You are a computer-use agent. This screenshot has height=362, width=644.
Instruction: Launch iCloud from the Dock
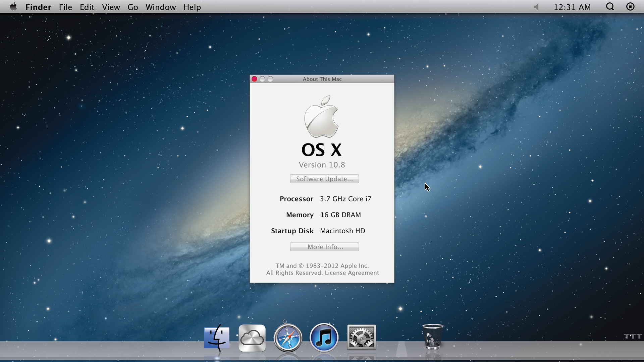coord(252,338)
